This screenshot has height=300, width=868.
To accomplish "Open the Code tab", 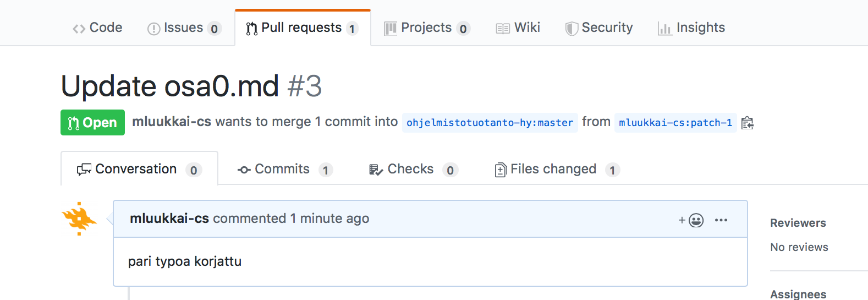I will [x=97, y=28].
